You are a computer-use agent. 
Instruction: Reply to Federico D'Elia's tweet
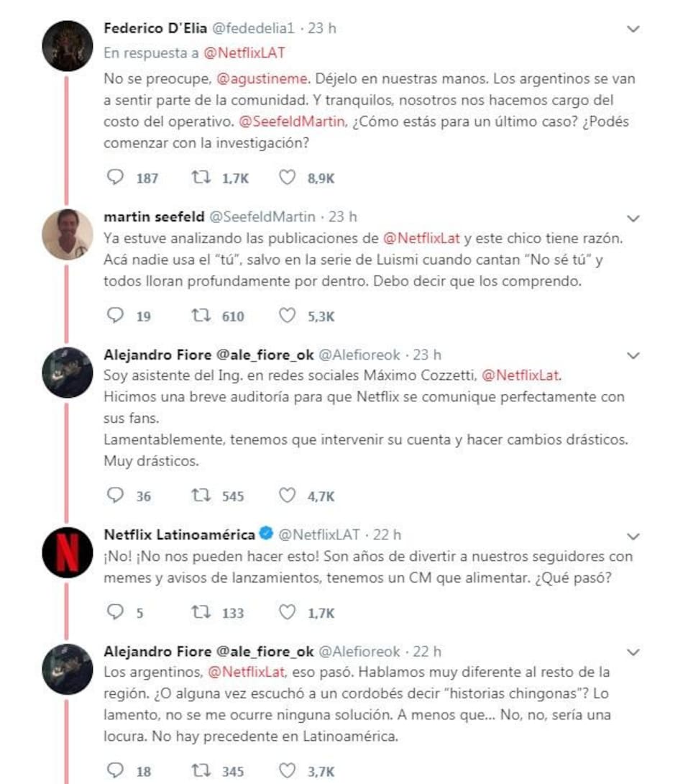tap(114, 178)
